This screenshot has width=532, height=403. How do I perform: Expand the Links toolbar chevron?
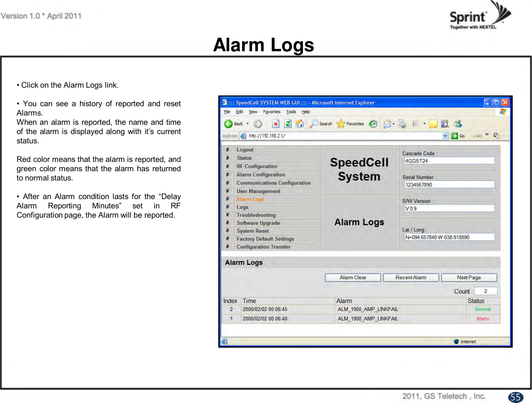tap(487, 135)
